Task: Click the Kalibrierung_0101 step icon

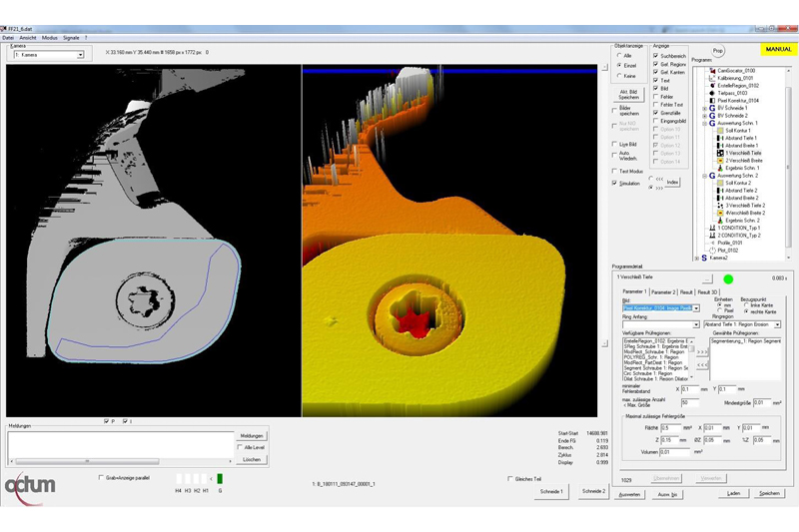Action: click(x=711, y=79)
